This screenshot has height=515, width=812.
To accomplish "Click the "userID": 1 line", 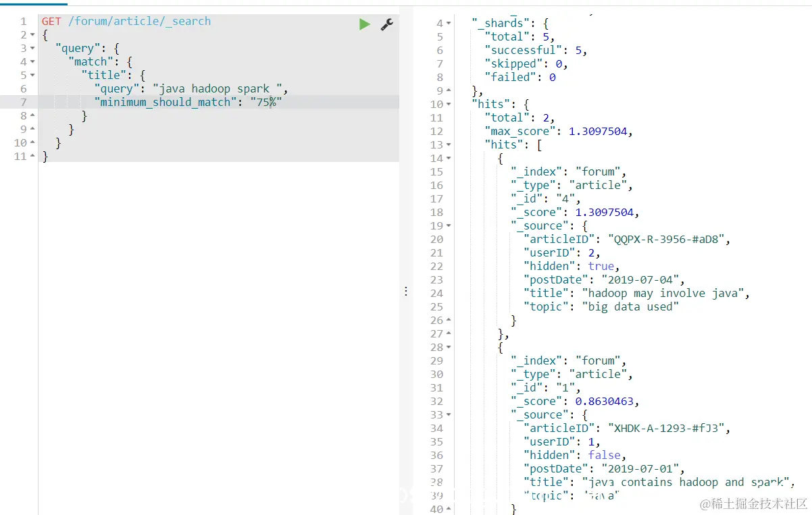I will click(561, 441).
